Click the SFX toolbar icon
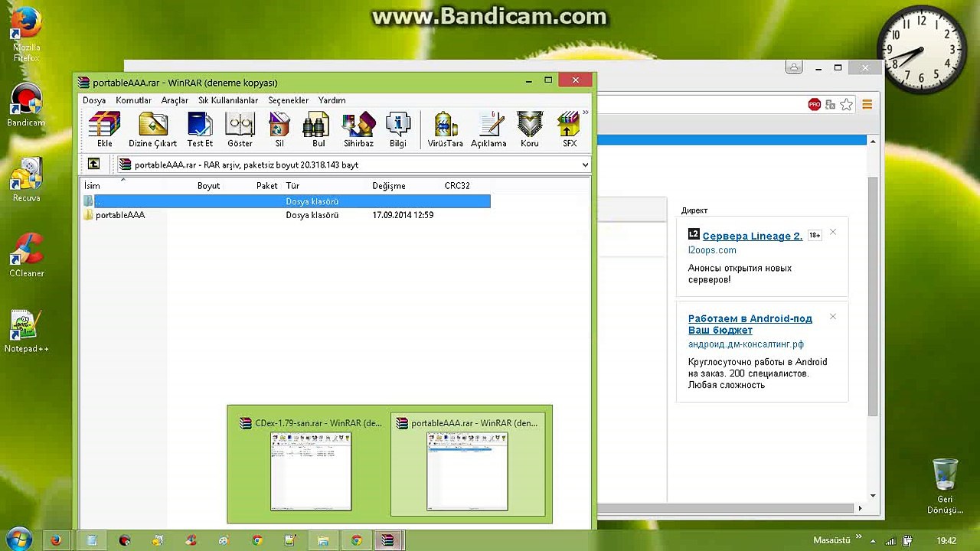 [x=569, y=129]
